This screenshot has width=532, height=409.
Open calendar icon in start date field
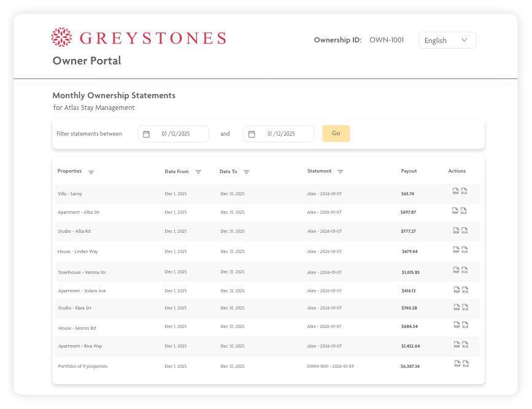pyautogui.click(x=146, y=134)
